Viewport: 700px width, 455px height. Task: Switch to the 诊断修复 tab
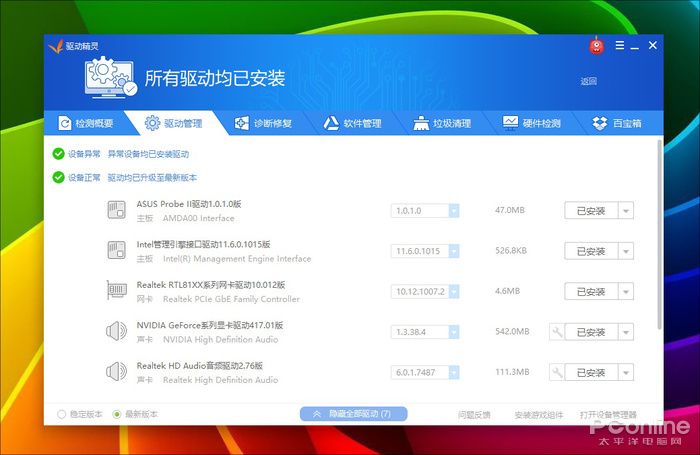[262, 124]
